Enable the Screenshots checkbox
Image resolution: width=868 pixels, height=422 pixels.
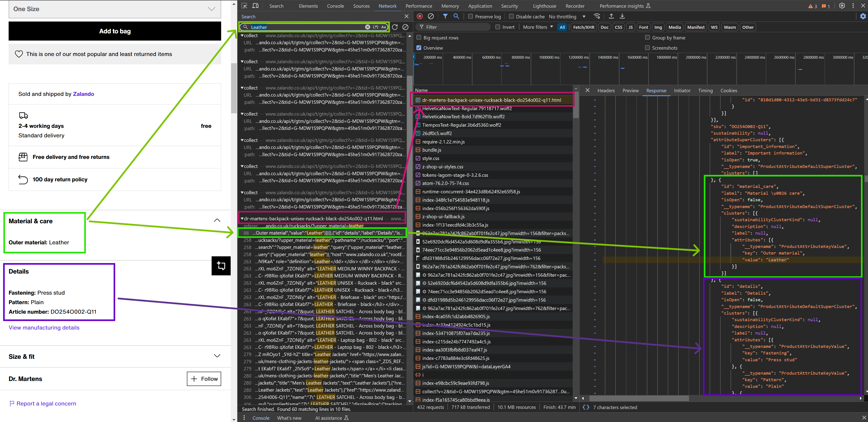tap(647, 48)
